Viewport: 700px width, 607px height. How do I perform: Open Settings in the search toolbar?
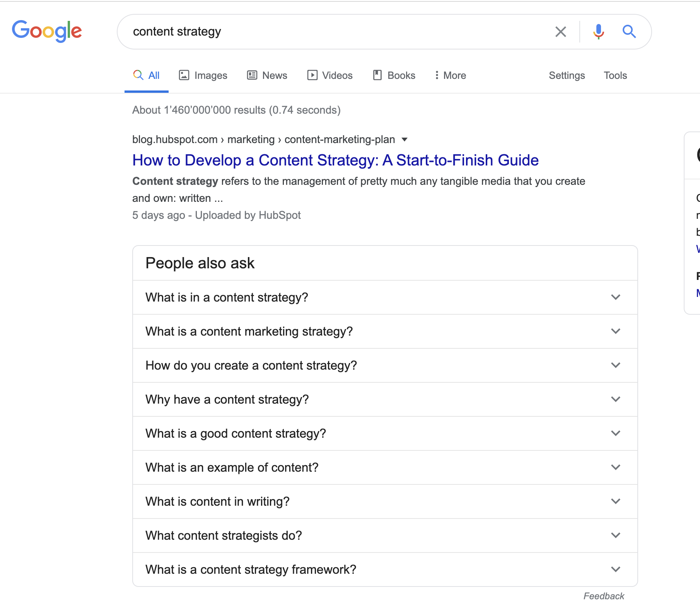(x=567, y=75)
